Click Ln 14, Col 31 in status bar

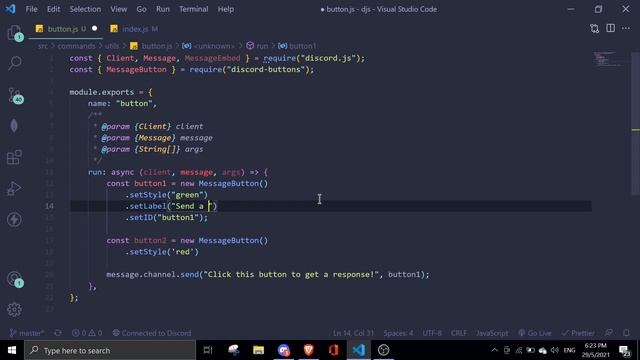pos(353,333)
